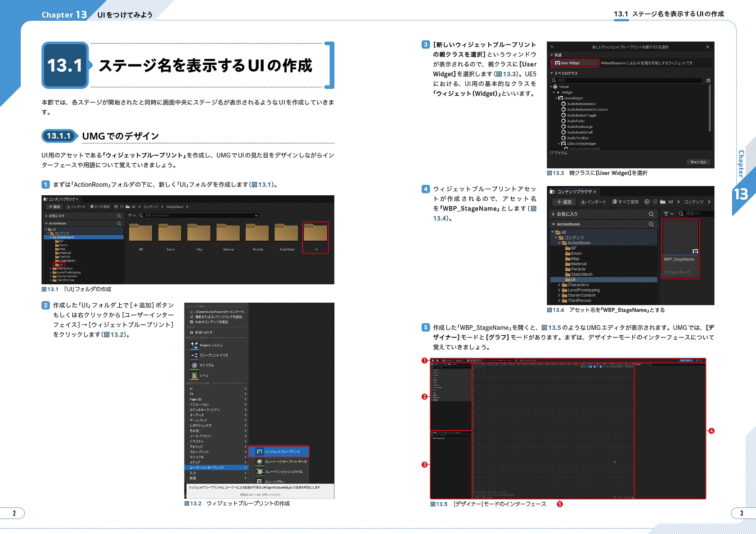The width and height of the screenshot is (756, 534).
Task: Choose ウィジェットブループリント from submenu
Action: [282, 452]
